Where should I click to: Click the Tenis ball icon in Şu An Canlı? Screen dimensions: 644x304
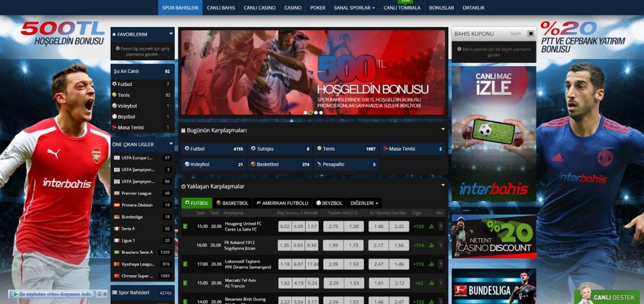[114, 95]
